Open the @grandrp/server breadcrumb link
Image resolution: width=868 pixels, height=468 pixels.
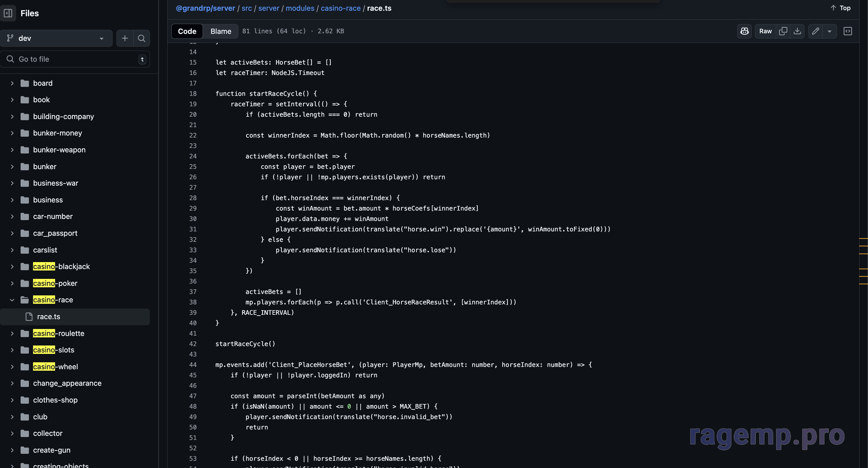pos(206,8)
